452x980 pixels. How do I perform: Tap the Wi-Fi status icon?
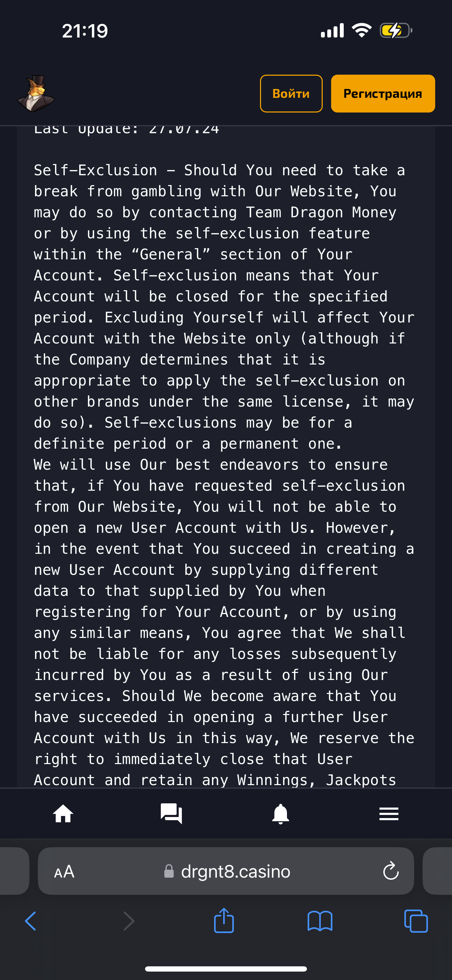(x=362, y=30)
